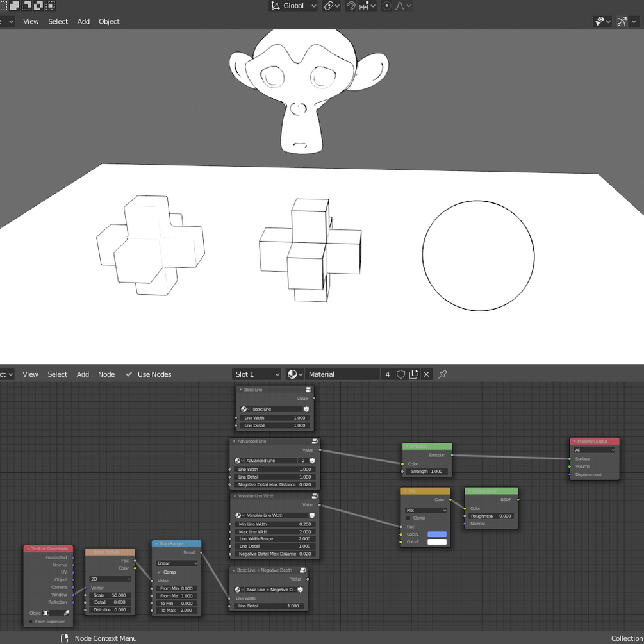
Task: Open the snap element options dropdown
Action: pyautogui.click(x=367, y=6)
